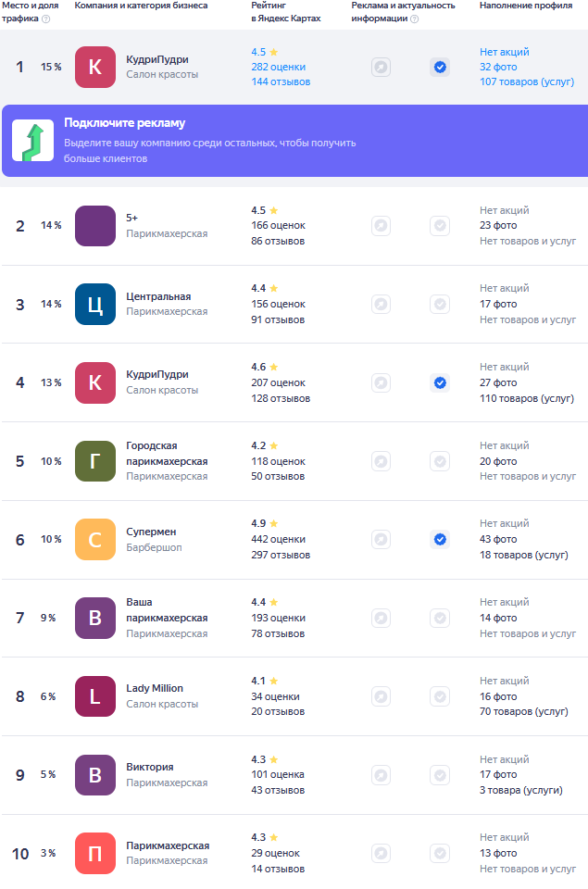
Task: Click the blue Ц avatar of Центральная
Action: pos(95,305)
